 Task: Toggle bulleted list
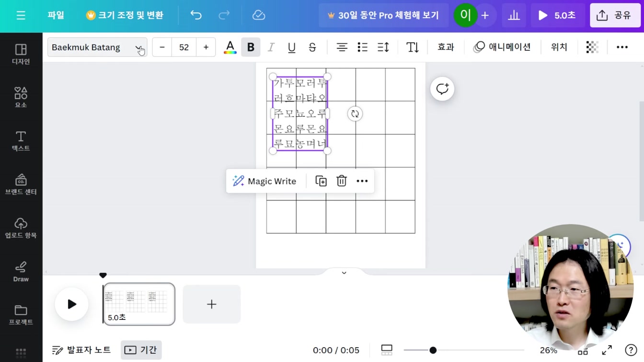coord(362,47)
